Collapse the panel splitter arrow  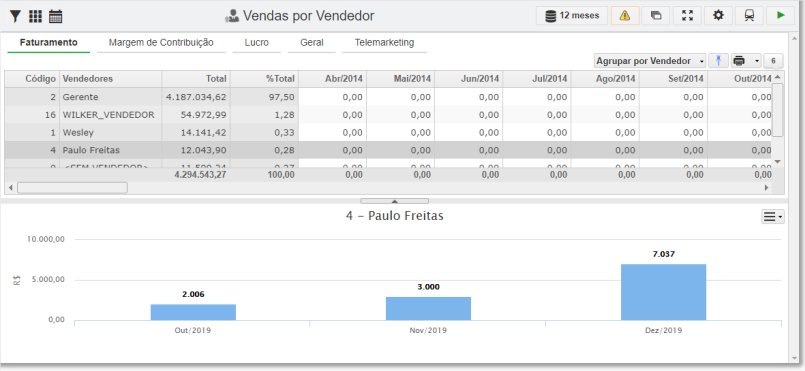coord(394,201)
